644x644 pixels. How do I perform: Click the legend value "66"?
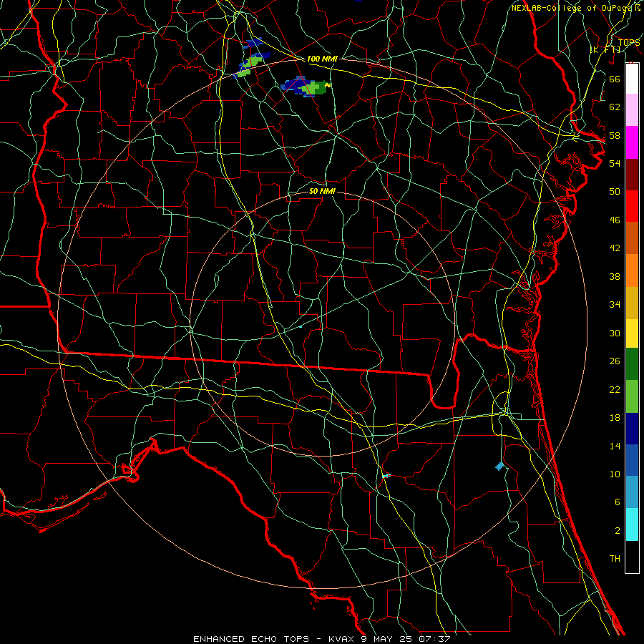615,79
